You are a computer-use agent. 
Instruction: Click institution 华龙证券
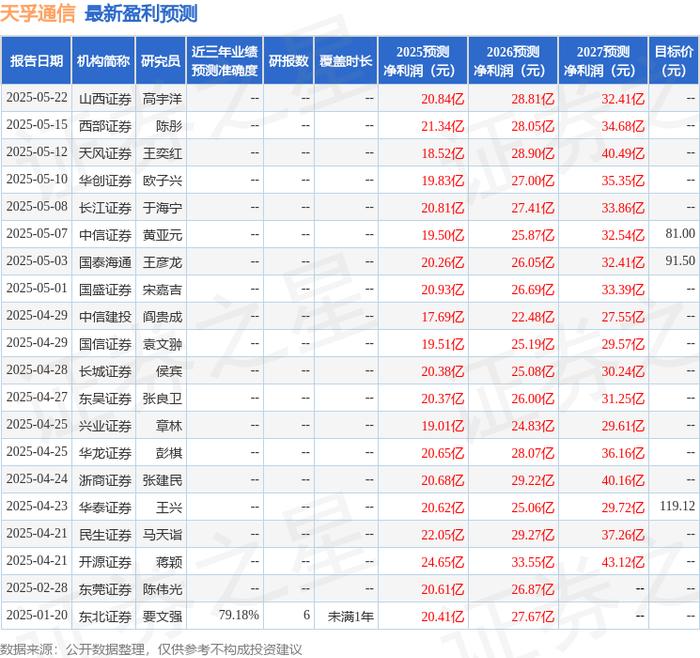click(105, 453)
